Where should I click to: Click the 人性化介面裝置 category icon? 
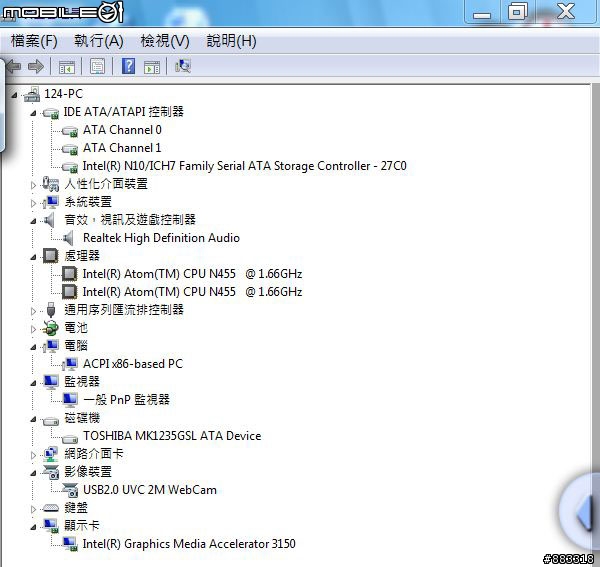pos(51,184)
